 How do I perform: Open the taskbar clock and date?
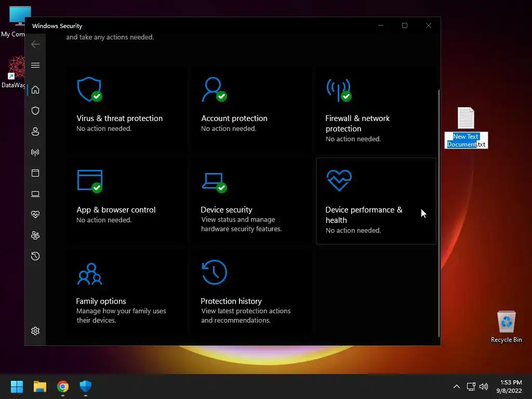[509, 387]
